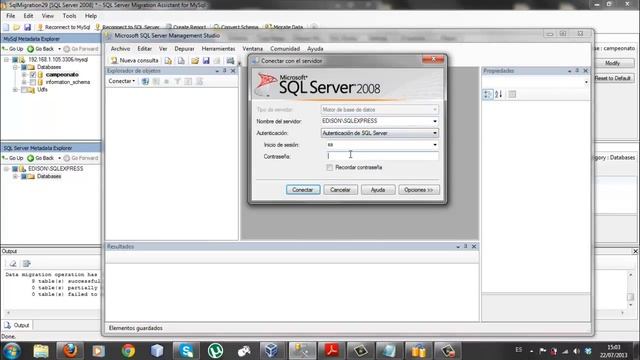Open Adobe Reader from the taskbar
Image resolution: width=640 pixels, height=360 pixels.
point(331,351)
